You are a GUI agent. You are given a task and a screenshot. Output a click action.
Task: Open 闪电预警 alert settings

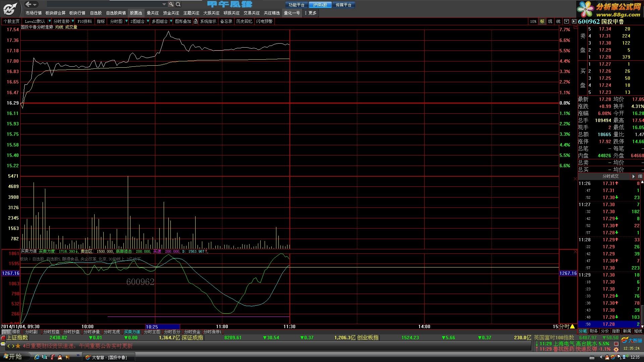264,21
